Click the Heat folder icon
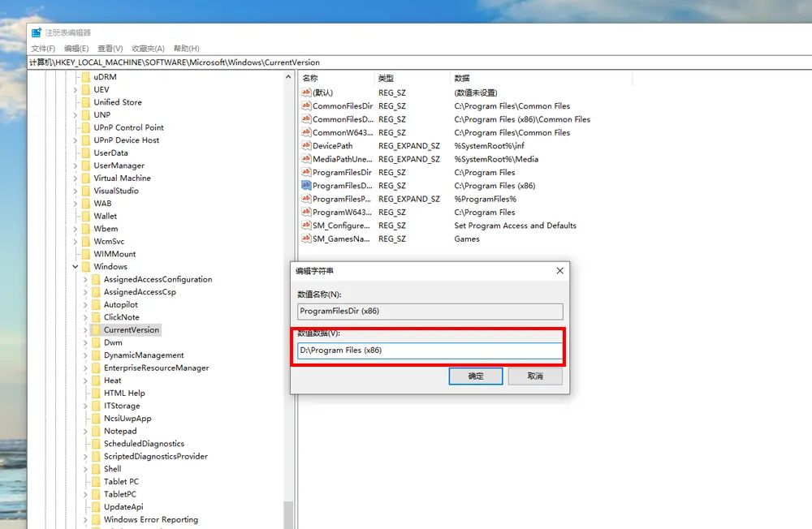 point(96,381)
